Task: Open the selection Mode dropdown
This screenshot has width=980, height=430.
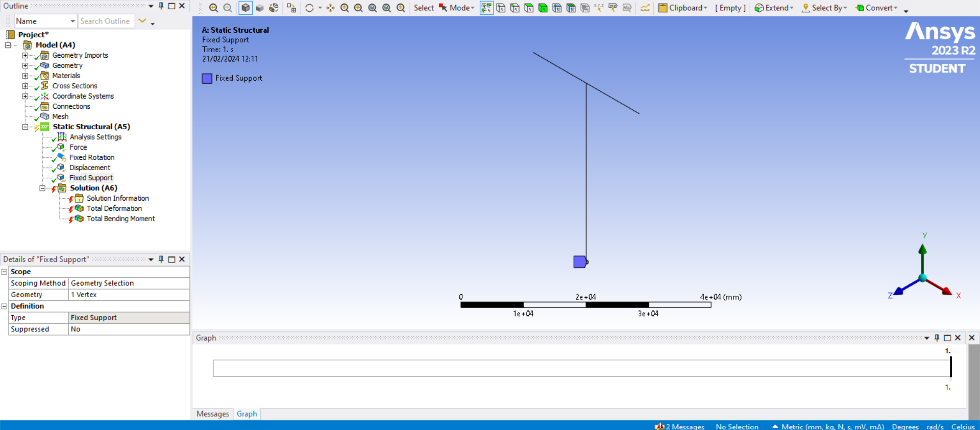Action: [457, 8]
